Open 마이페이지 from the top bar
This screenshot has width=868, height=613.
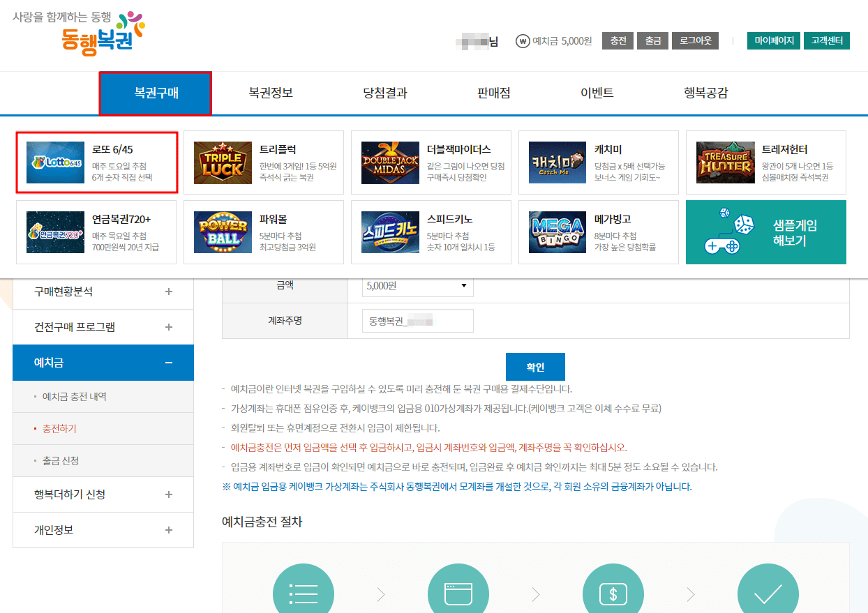tap(772, 41)
